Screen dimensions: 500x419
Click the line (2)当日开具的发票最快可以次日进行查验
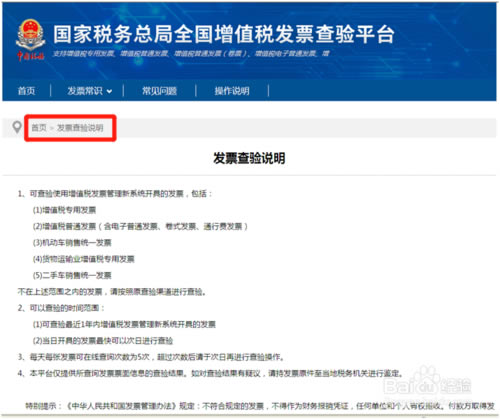[103, 341]
